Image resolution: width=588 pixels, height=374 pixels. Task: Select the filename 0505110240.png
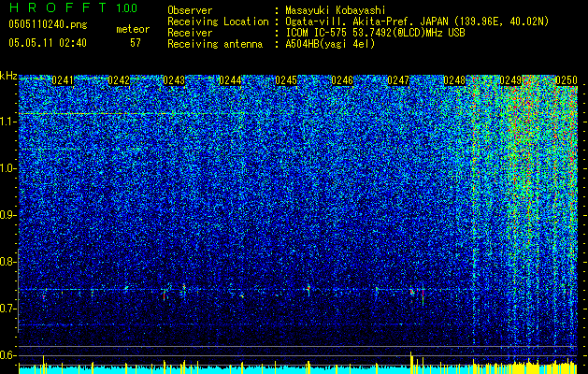(48, 25)
